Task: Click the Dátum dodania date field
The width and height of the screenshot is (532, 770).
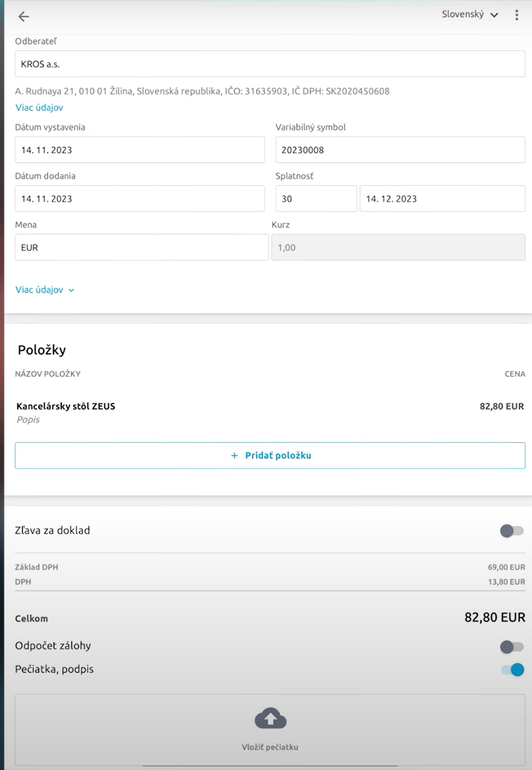Action: tap(140, 199)
